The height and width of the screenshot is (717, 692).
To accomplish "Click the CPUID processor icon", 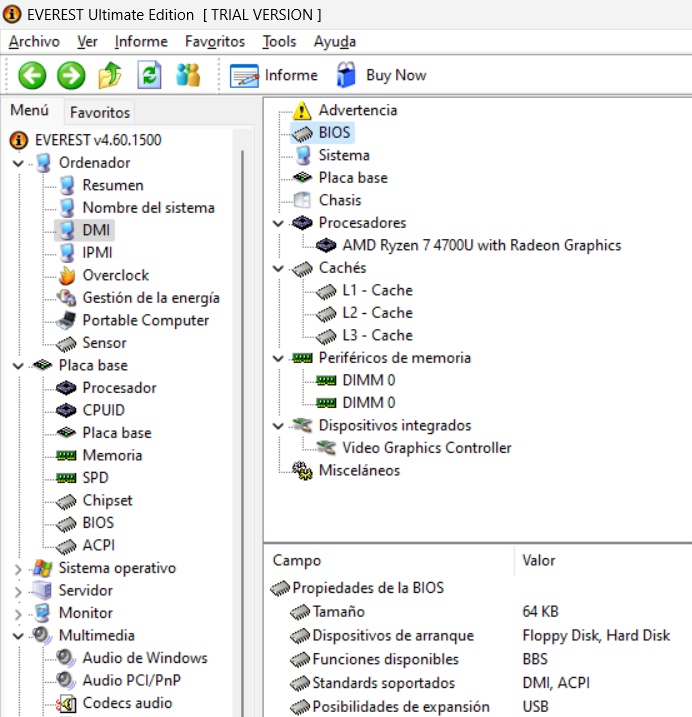I will (66, 410).
